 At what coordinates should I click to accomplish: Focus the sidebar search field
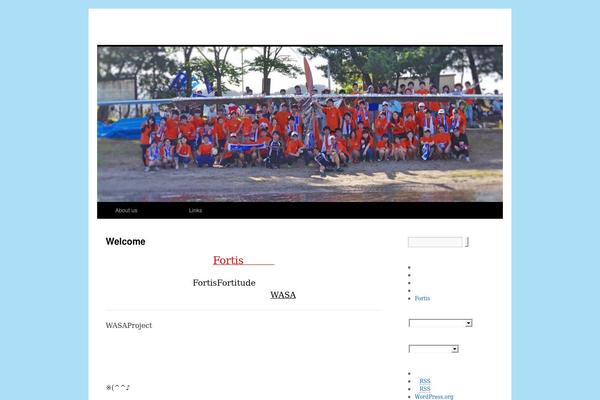click(435, 242)
